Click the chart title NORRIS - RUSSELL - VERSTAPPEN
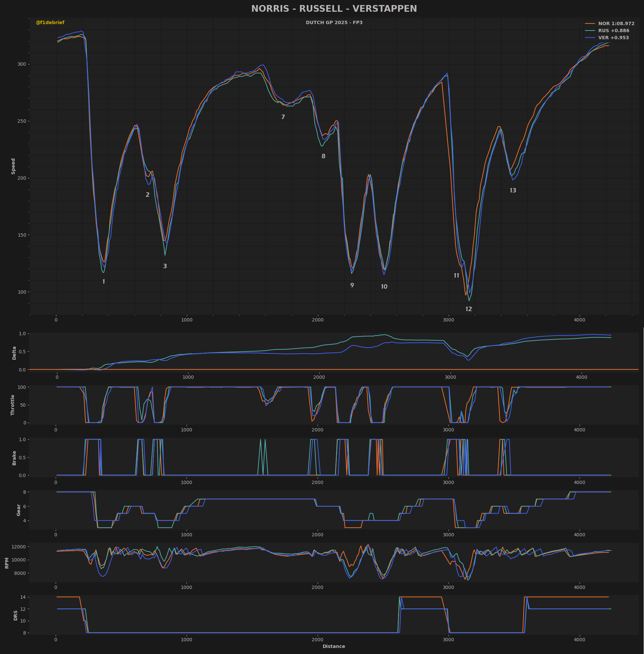 point(334,9)
